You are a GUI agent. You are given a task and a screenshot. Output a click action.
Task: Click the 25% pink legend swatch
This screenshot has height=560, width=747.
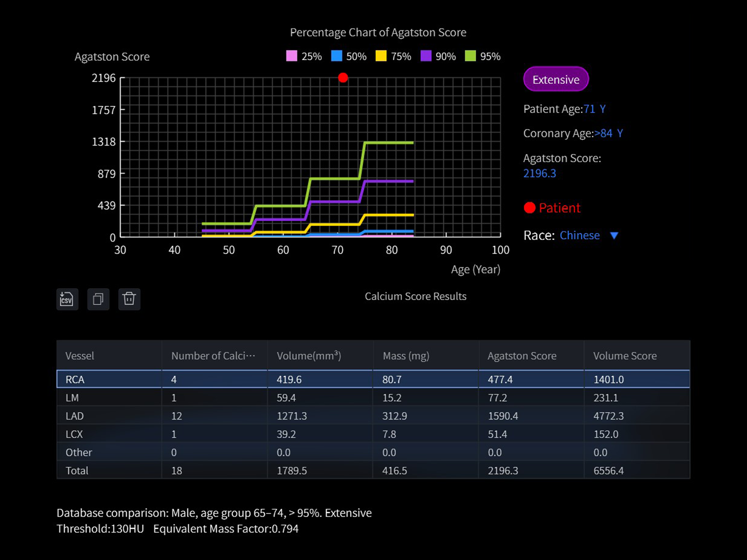point(291,56)
